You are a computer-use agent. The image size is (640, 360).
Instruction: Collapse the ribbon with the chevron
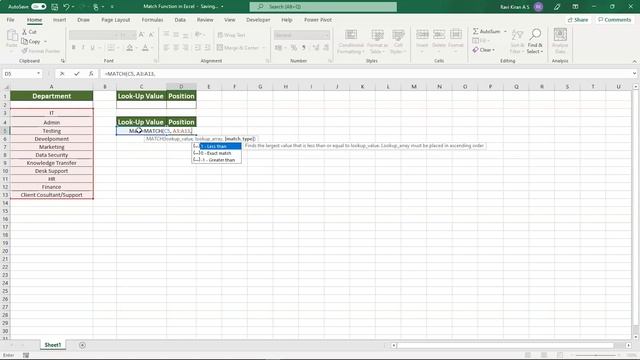pyautogui.click(x=634, y=61)
